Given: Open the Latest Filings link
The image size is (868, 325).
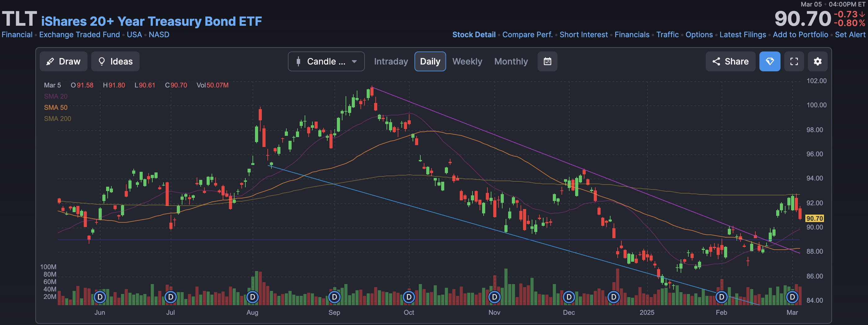Looking at the screenshot, I should (743, 35).
